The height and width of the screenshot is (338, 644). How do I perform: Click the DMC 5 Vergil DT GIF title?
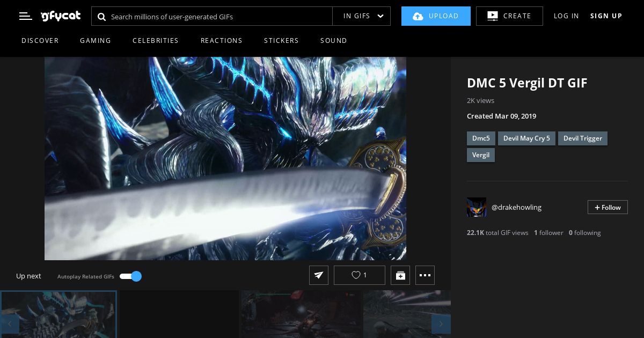[527, 83]
